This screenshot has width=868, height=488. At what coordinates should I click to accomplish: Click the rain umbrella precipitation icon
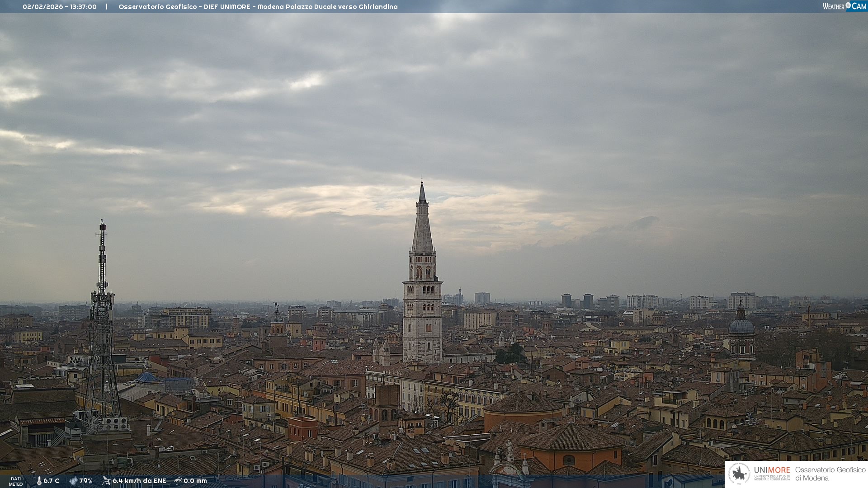[x=178, y=481]
